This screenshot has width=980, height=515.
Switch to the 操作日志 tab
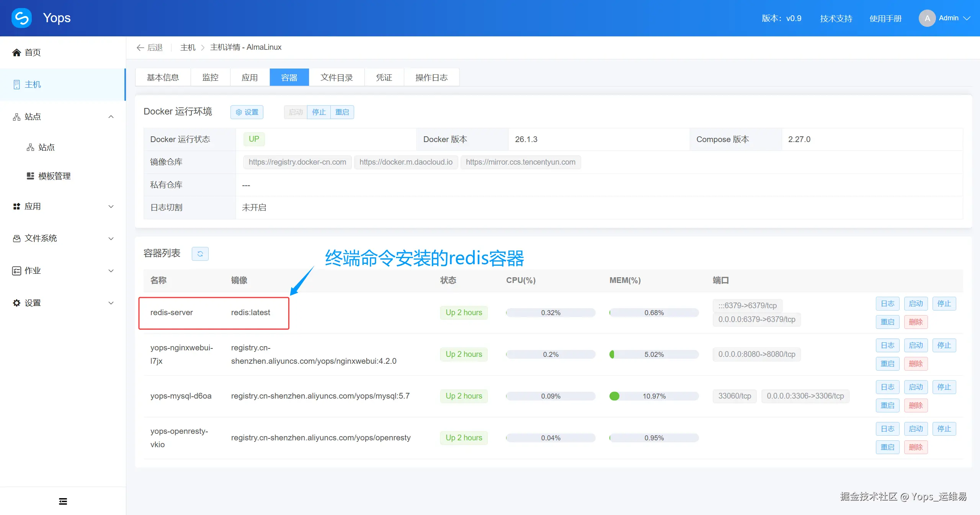(x=431, y=78)
